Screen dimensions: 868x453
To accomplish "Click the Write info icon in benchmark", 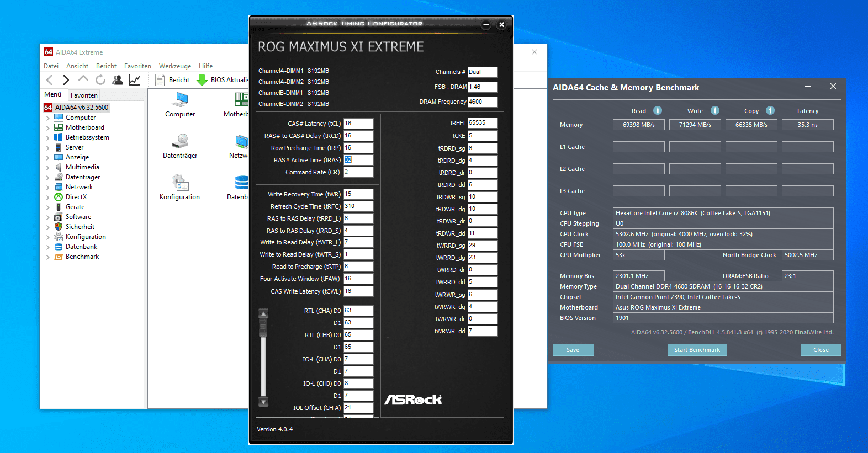I will pos(715,110).
